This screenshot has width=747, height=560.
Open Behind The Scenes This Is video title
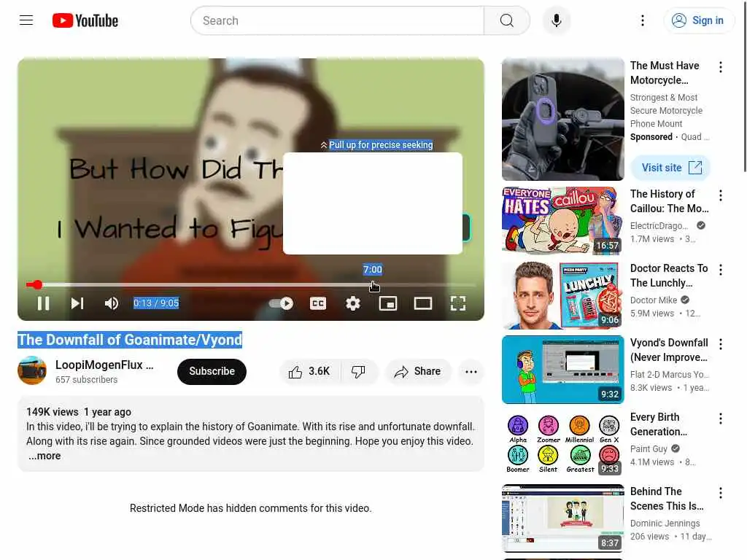667,499
